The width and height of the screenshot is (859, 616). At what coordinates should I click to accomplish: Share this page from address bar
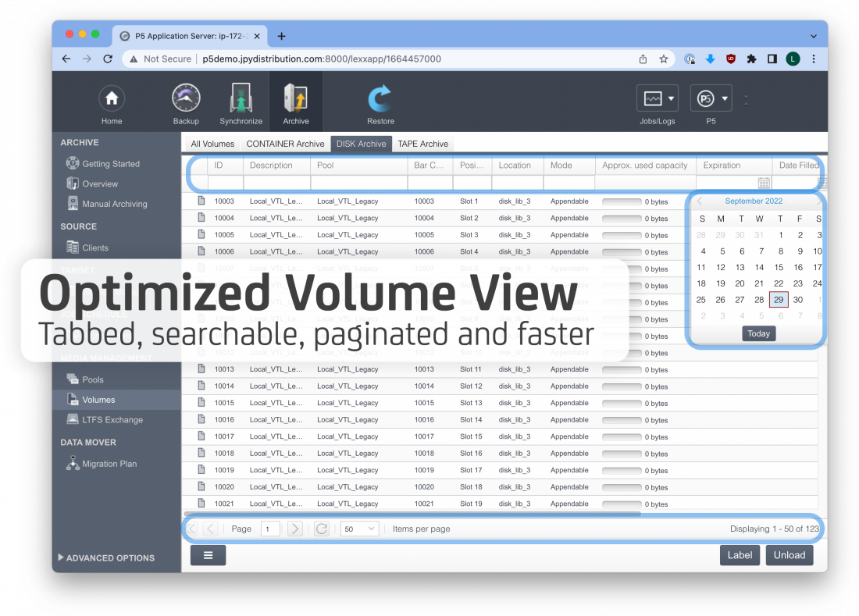pyautogui.click(x=643, y=59)
